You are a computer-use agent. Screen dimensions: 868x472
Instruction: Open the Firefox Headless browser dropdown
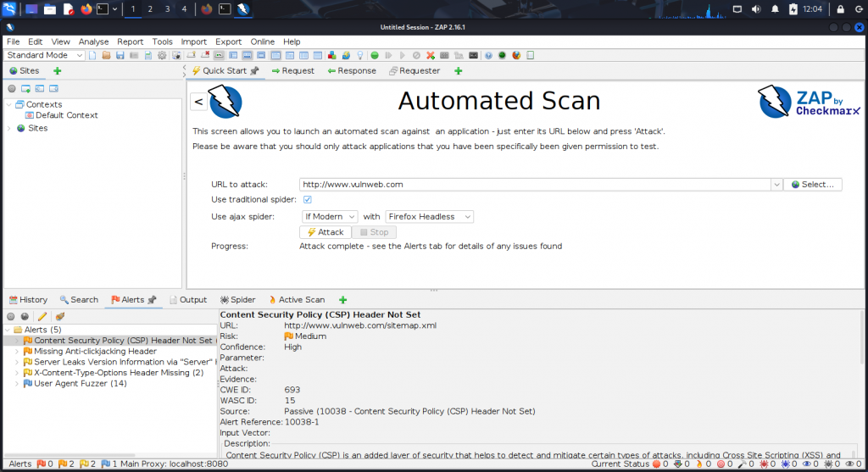tap(429, 216)
